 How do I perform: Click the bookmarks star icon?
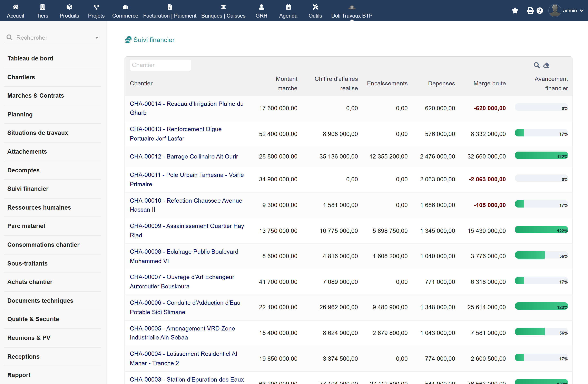coord(515,11)
